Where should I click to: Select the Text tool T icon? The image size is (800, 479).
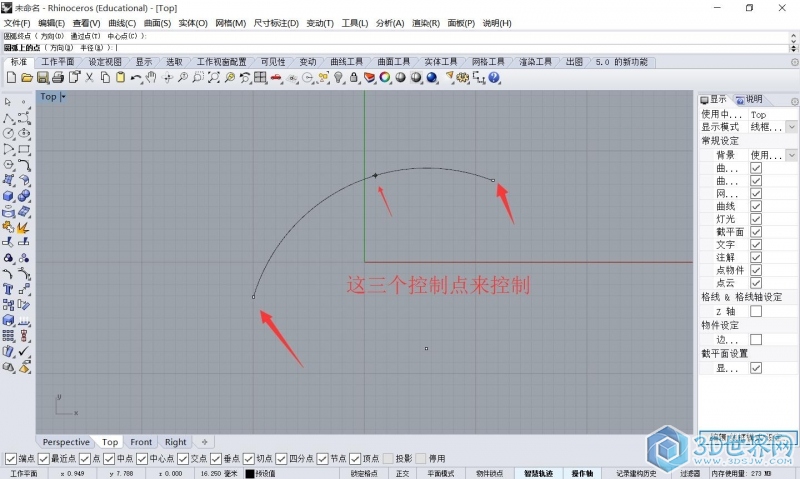(x=8, y=289)
